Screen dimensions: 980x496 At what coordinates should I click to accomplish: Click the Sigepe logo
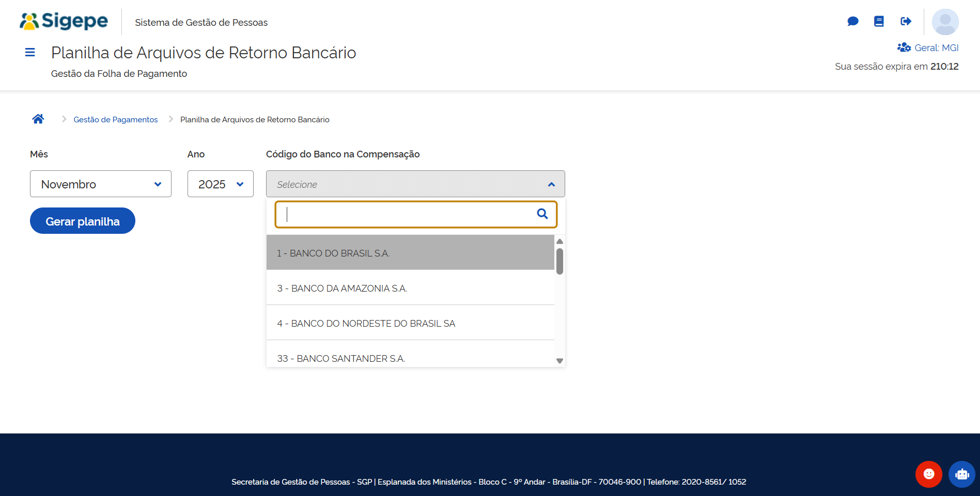click(x=63, y=21)
